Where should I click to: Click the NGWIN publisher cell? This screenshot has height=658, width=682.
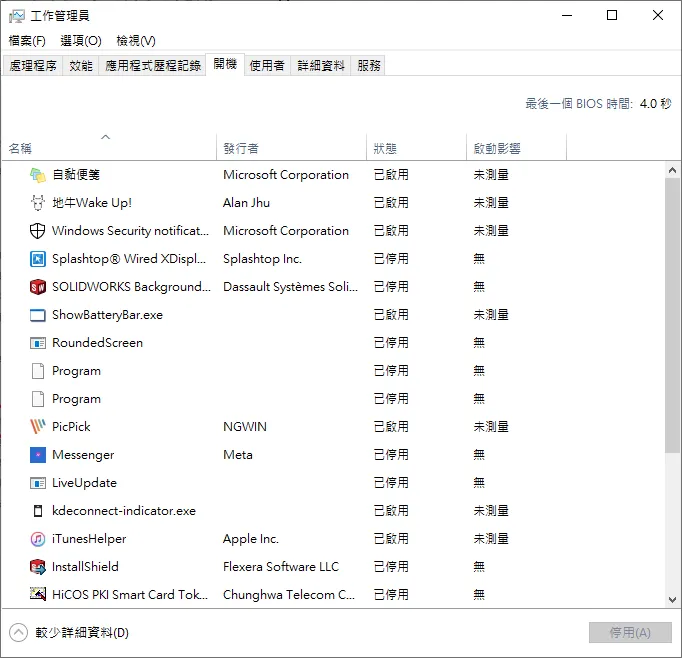pyautogui.click(x=245, y=427)
